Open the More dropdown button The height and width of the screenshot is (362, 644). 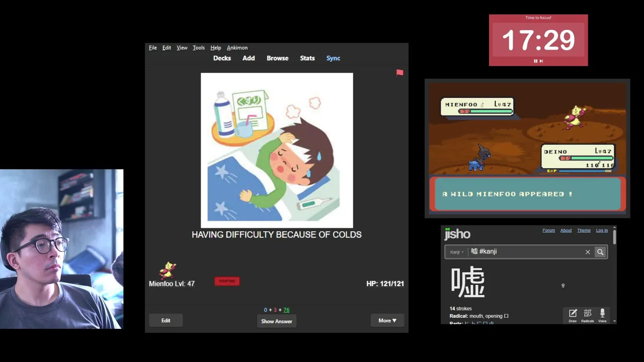(x=387, y=321)
